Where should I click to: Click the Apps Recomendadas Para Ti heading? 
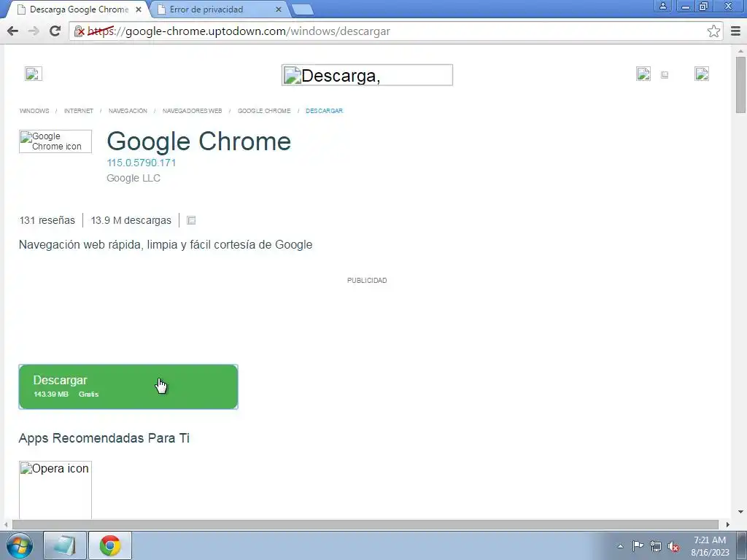pos(104,438)
